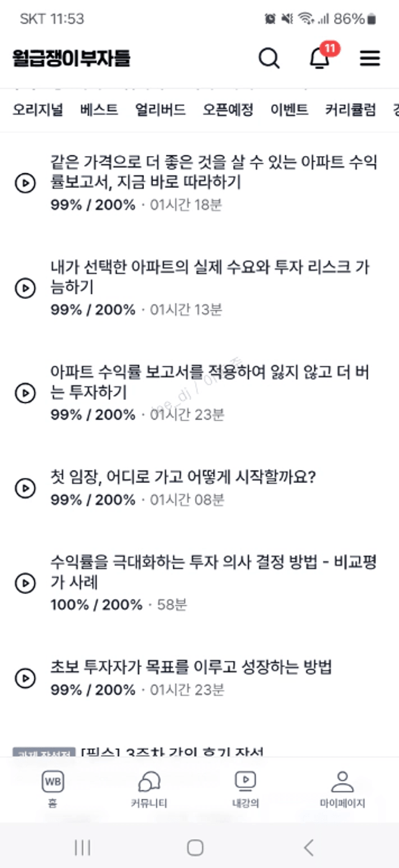Viewport: 399px width, 868px height.
Task: Tap the Android back navigation button
Action: pyautogui.click(x=309, y=847)
